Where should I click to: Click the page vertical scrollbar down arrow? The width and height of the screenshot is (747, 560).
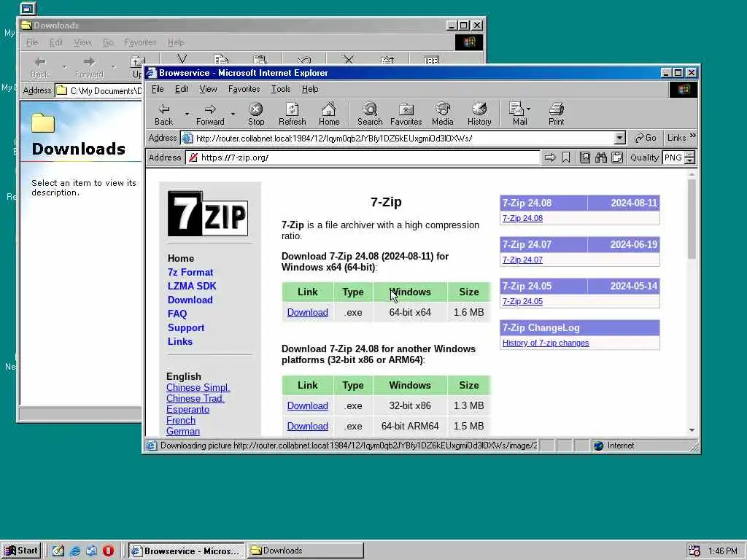point(692,430)
